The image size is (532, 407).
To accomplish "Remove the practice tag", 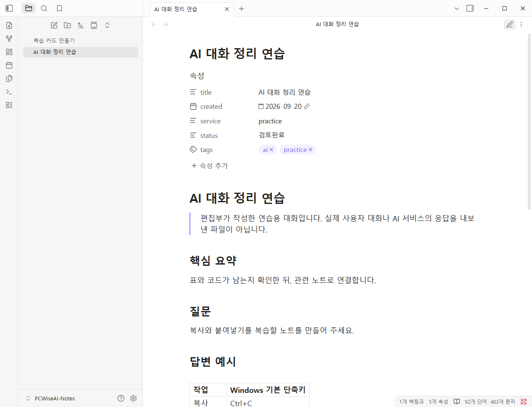I will [310, 150].
